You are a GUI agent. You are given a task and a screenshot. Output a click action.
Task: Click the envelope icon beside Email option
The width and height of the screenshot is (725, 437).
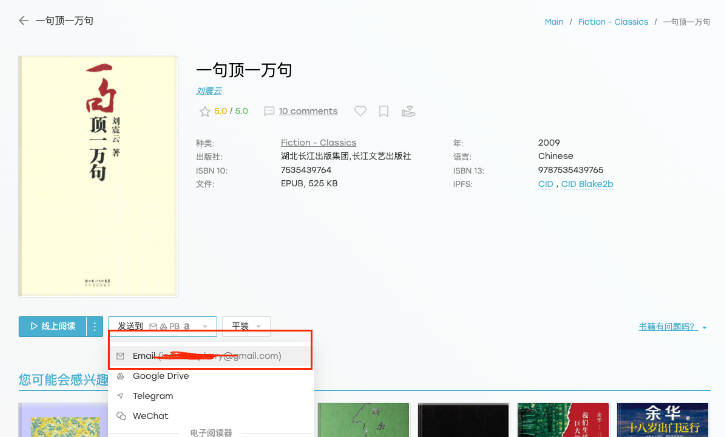click(120, 356)
